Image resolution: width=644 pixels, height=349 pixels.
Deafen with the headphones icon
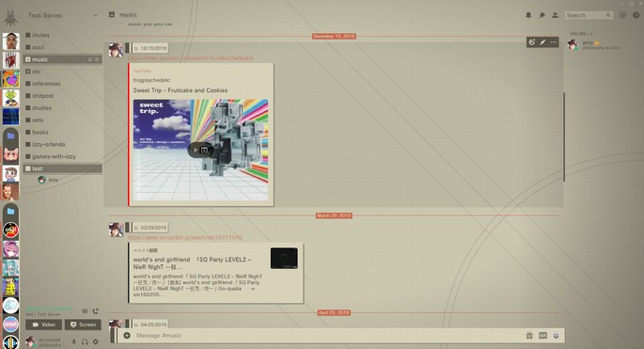(85, 341)
